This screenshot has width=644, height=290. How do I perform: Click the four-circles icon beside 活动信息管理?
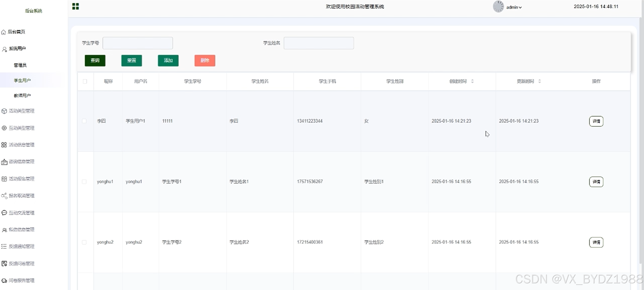click(x=4, y=145)
